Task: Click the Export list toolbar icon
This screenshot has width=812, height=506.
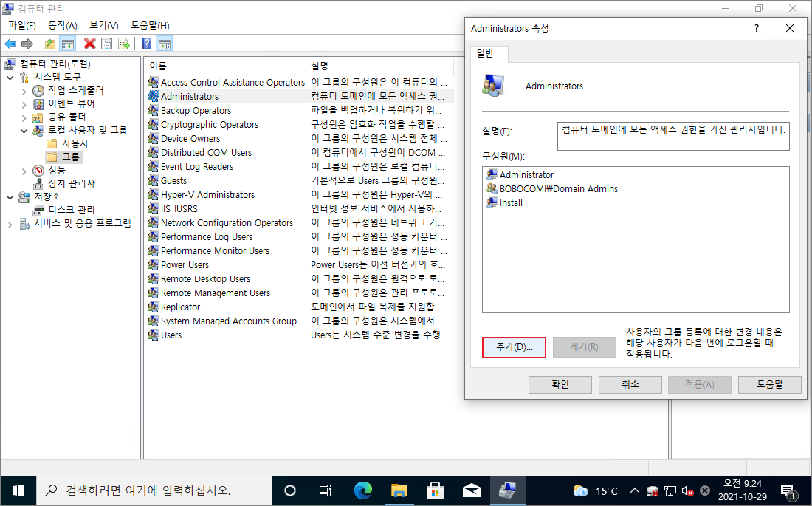Action: coord(124,44)
